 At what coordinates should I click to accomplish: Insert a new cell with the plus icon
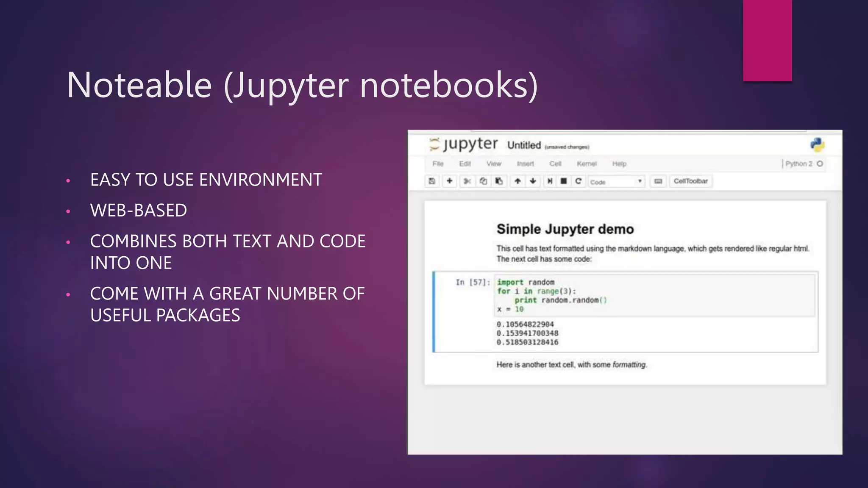pos(450,181)
